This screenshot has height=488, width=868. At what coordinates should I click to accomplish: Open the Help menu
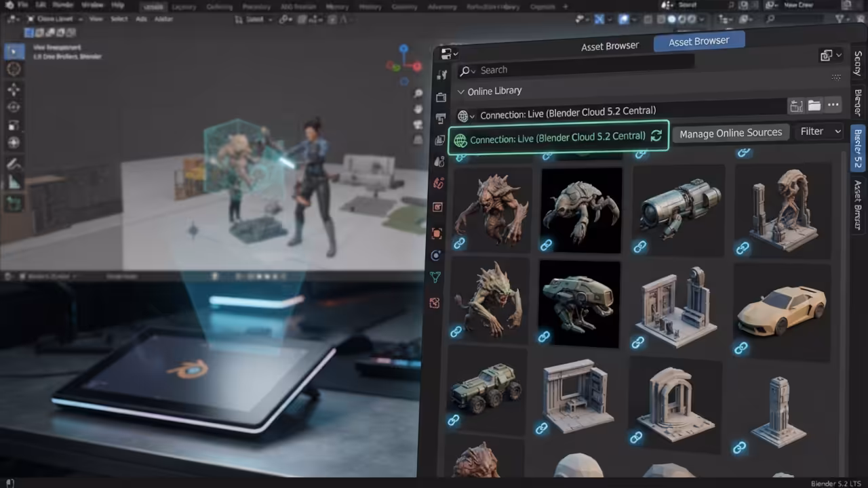[118, 5]
